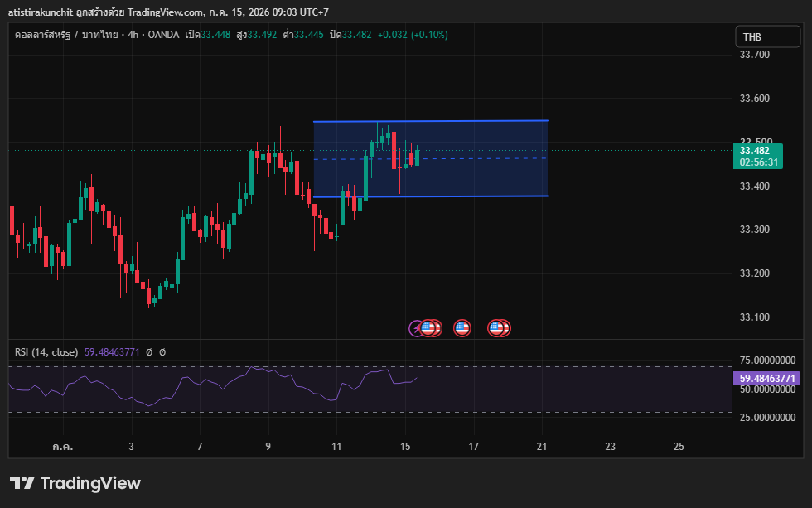
Task: Click the first Ø symbol beside RSI value
Action: coord(149,352)
